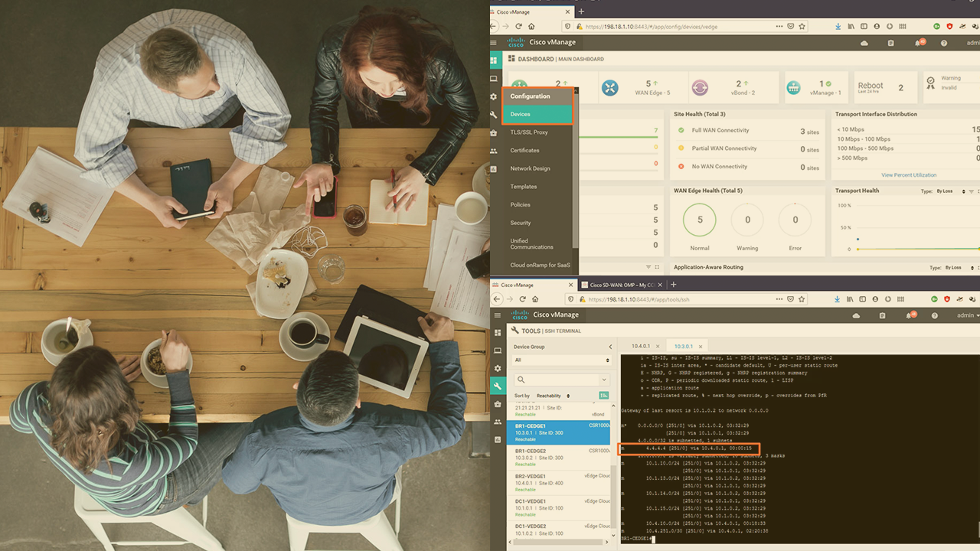Viewport: 980px width, 551px height.
Task: Click inside the device search field
Action: pyautogui.click(x=563, y=379)
